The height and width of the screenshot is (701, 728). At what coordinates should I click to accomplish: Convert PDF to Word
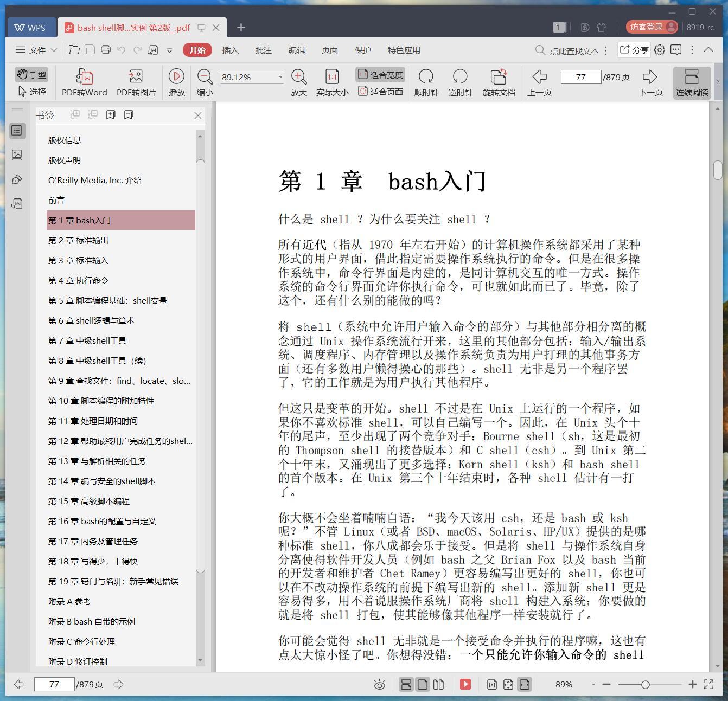(x=85, y=83)
